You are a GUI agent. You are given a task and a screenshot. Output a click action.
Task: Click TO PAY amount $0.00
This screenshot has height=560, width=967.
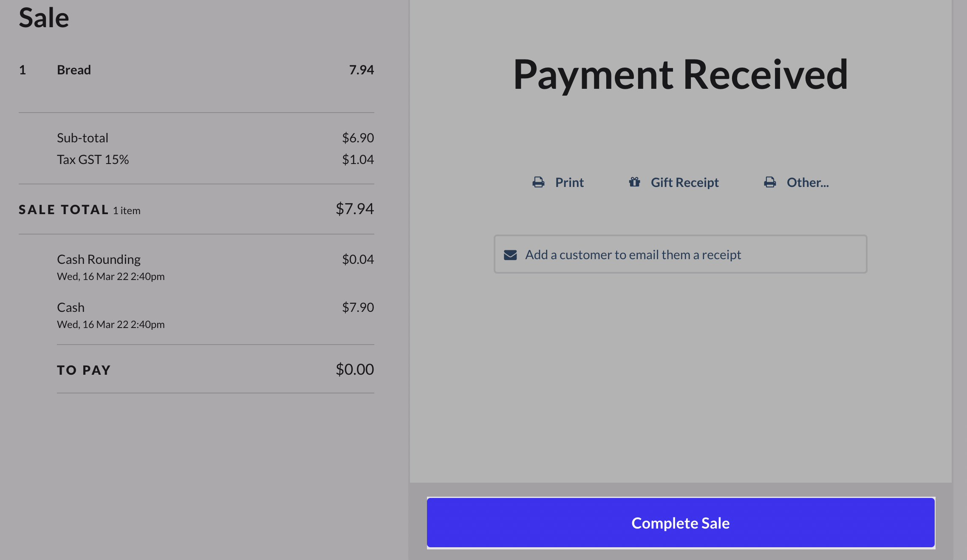[355, 369]
